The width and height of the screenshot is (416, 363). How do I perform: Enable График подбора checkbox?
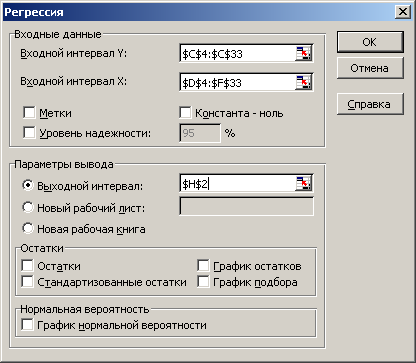coord(203,282)
